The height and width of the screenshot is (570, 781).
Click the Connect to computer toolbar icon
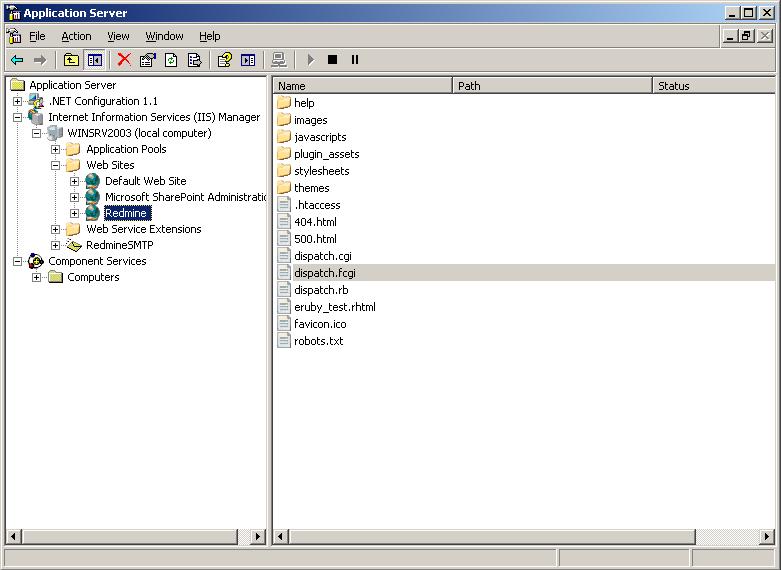[x=278, y=60]
